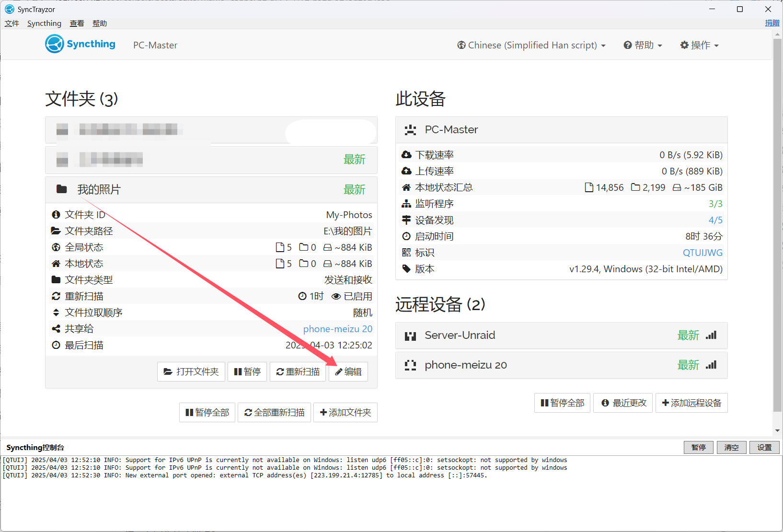Expand the 帮助 dropdown in navbar
This screenshot has height=532, width=783.
point(643,45)
